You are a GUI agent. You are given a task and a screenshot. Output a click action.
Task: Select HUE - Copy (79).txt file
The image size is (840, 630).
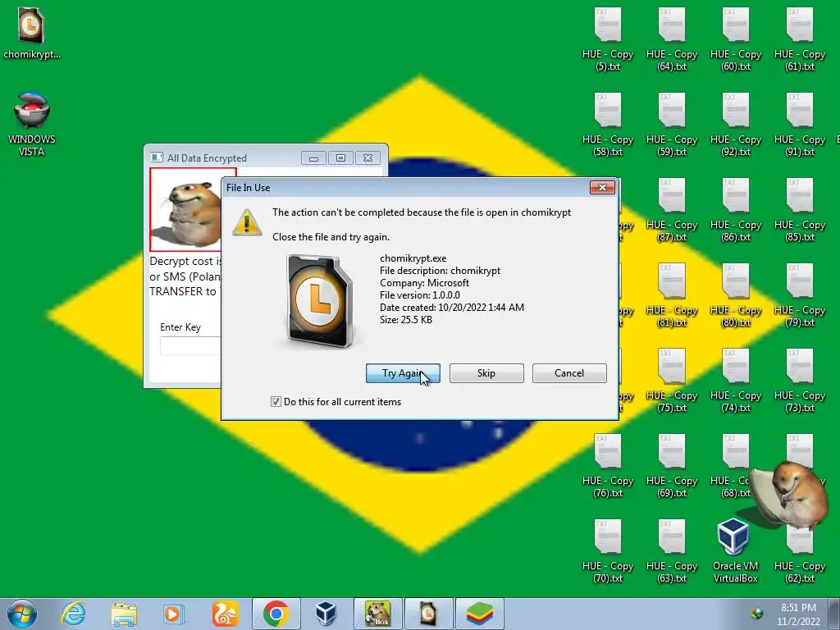coord(800,294)
